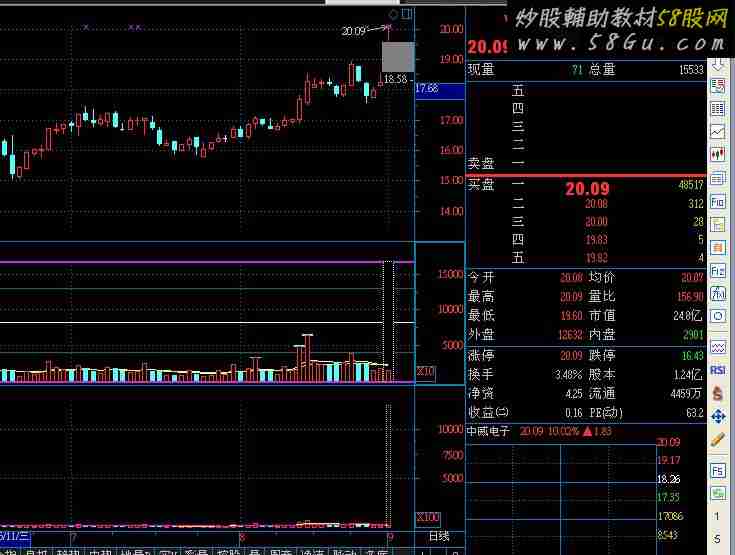This screenshot has width=735, height=555.
Task: Click the X100 scale box
Action: pyautogui.click(x=428, y=518)
